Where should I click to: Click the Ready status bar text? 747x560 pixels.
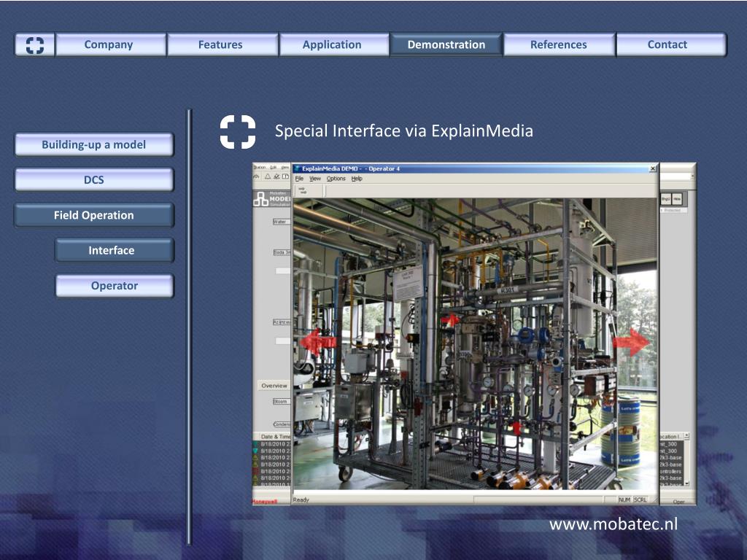(301, 499)
